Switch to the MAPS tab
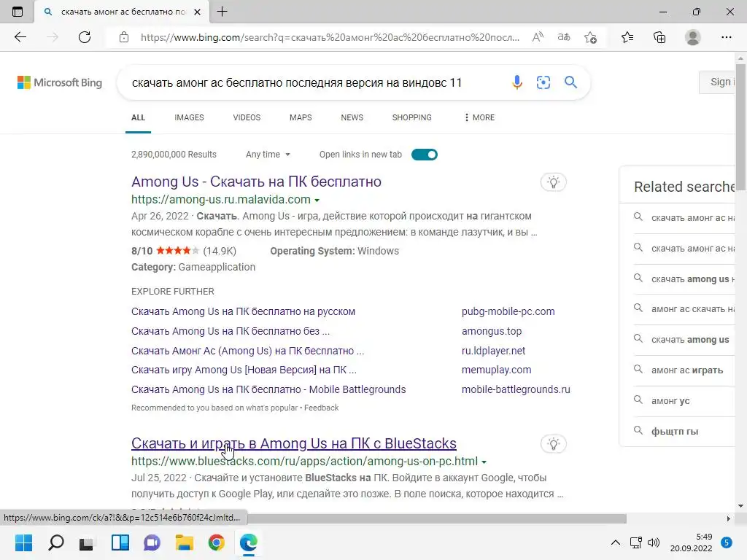 (x=301, y=117)
